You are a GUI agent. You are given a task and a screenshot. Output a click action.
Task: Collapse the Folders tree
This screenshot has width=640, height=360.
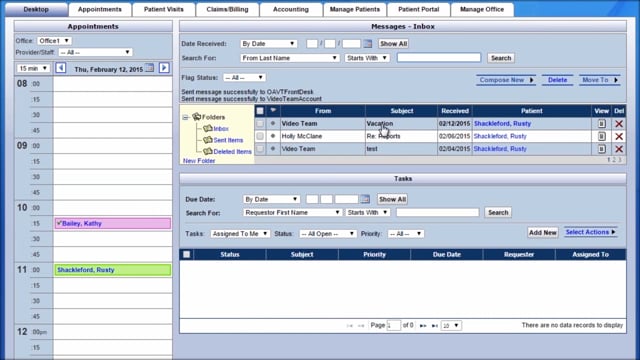click(185, 117)
